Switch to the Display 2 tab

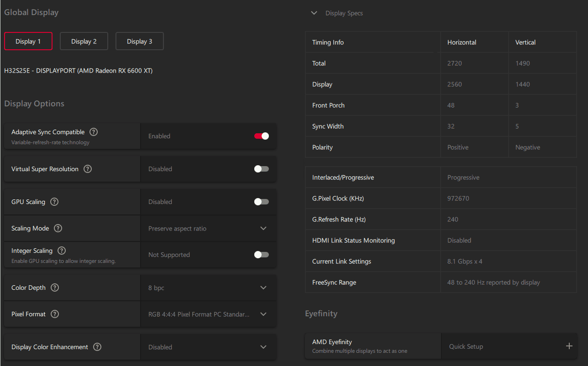pos(84,41)
